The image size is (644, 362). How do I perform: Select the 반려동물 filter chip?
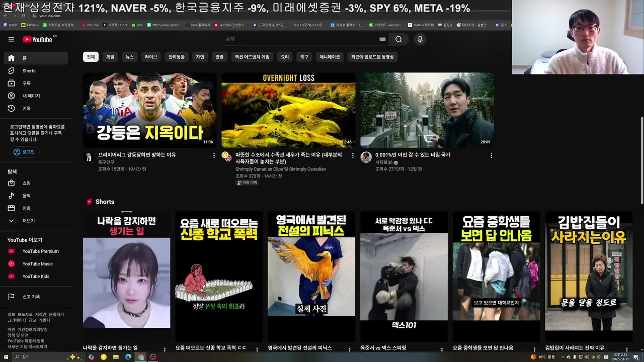[x=177, y=57]
